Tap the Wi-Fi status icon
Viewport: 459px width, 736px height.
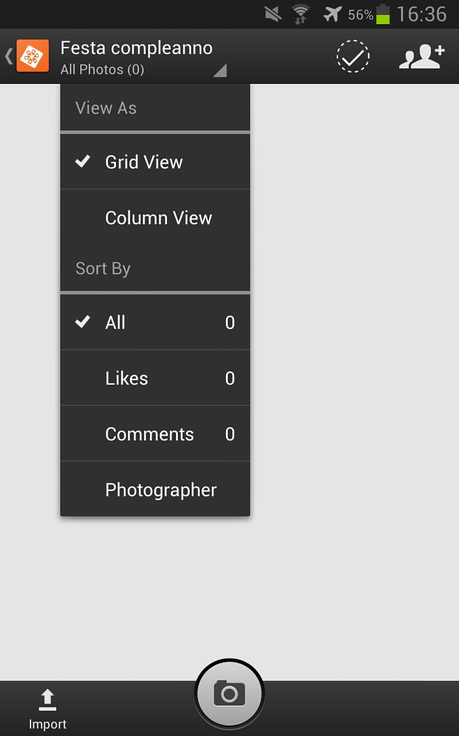pos(301,14)
